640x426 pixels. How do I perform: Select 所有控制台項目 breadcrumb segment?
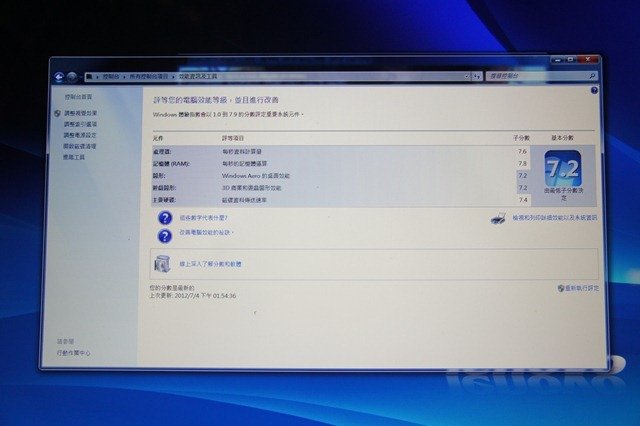[149, 76]
